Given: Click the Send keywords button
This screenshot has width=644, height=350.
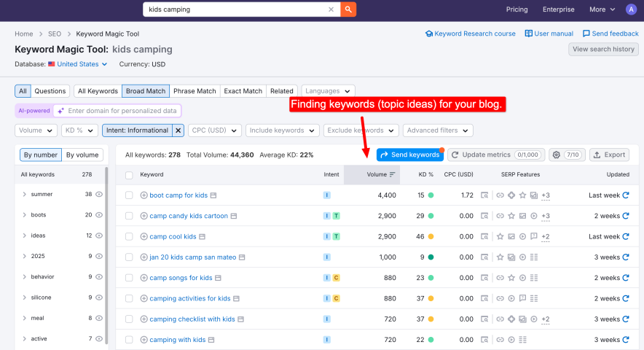Looking at the screenshot, I should coord(410,155).
